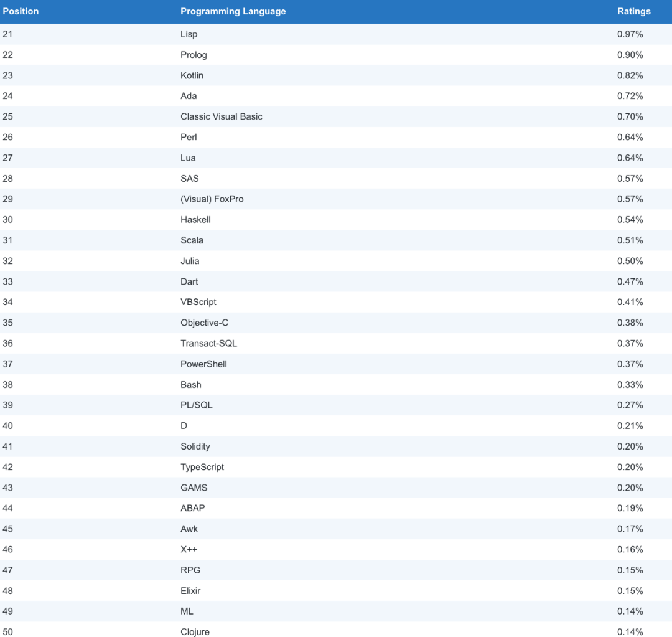
Task: Select the Transact-SQL row
Action: 336,343
